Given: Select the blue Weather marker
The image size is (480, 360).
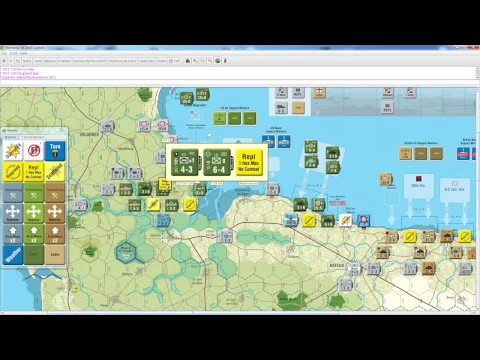Looking at the screenshot, I should tap(13, 255).
